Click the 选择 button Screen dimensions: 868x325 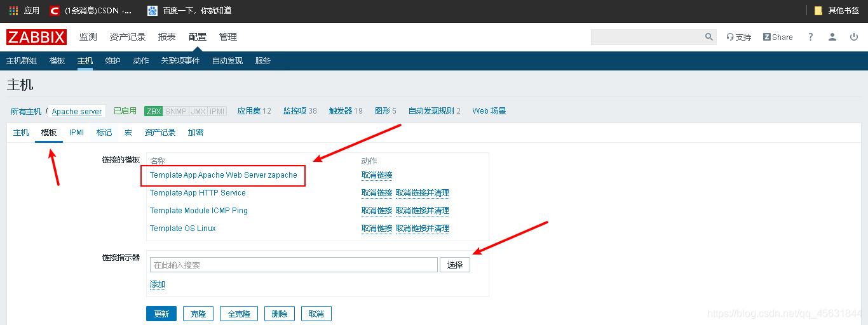pyautogui.click(x=455, y=265)
